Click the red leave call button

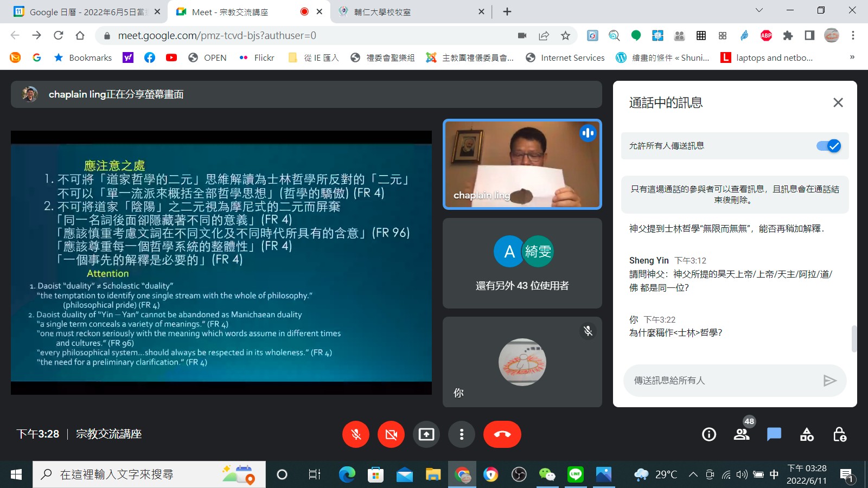tap(502, 434)
